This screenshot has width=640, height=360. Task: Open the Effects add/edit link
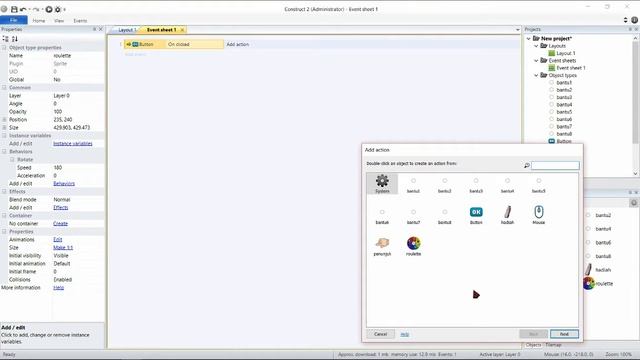pos(60,207)
